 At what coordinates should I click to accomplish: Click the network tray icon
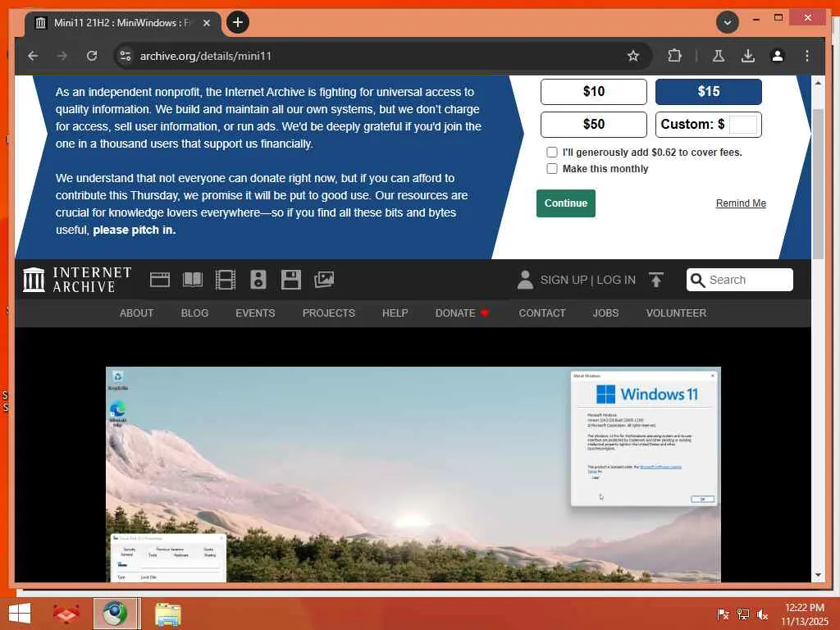[x=743, y=614]
